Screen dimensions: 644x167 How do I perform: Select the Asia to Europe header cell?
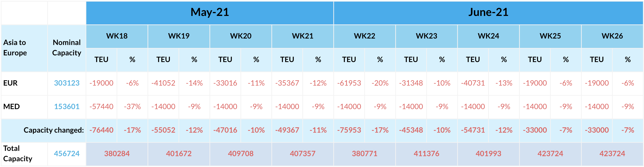15,48
